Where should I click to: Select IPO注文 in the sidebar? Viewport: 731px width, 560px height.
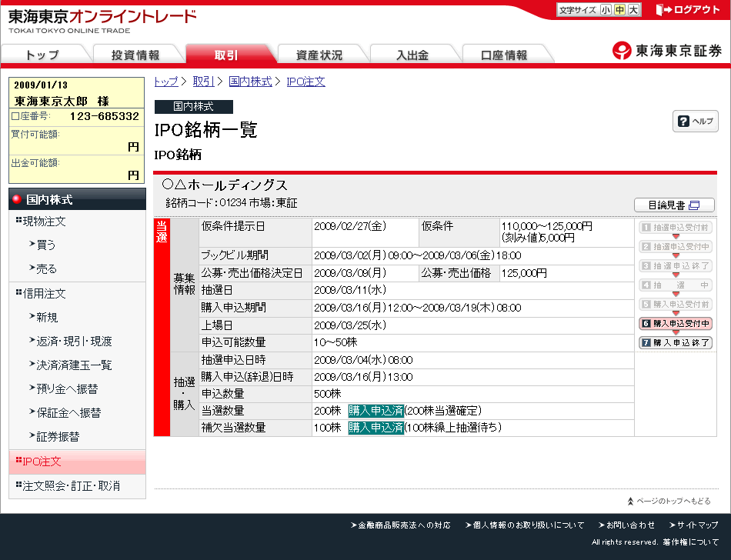(78, 462)
